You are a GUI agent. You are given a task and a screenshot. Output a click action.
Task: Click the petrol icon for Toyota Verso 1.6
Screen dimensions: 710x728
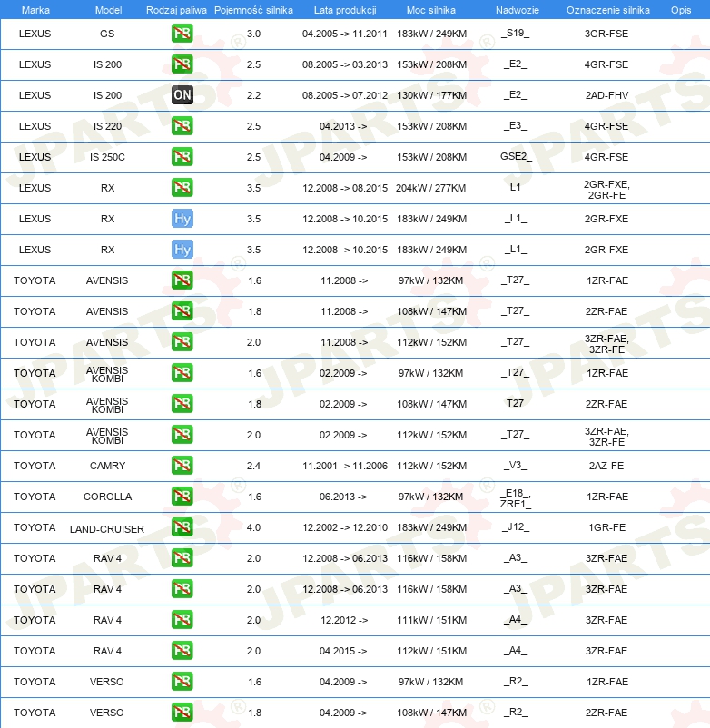pos(182,682)
